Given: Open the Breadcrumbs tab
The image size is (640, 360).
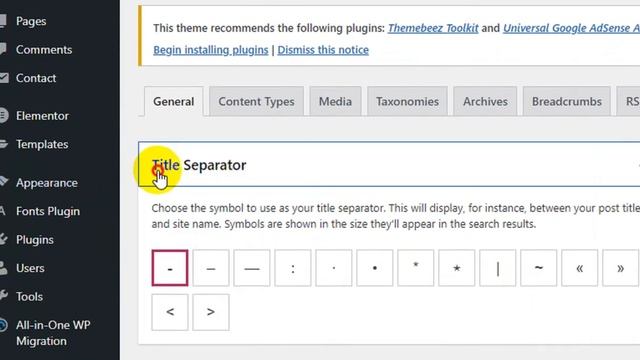Looking at the screenshot, I should (x=567, y=101).
